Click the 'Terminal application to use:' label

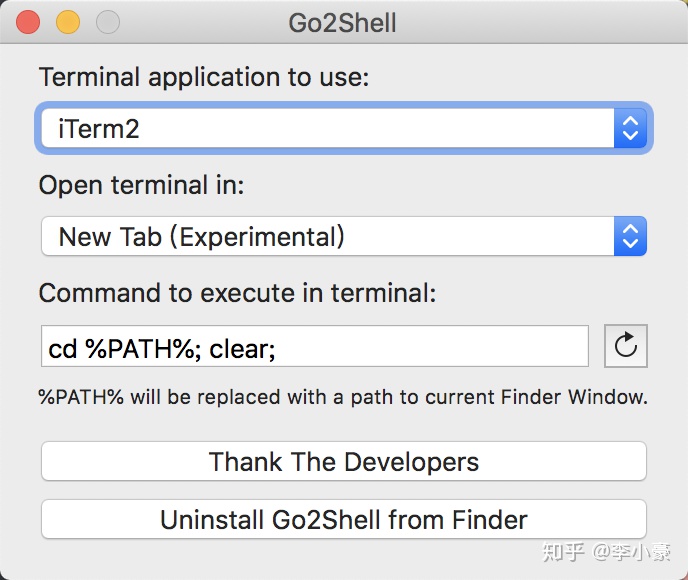[x=204, y=77]
